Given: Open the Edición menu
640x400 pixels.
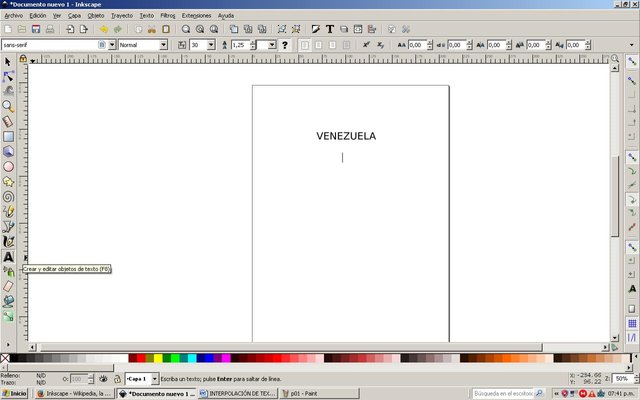Looking at the screenshot, I should coord(38,16).
